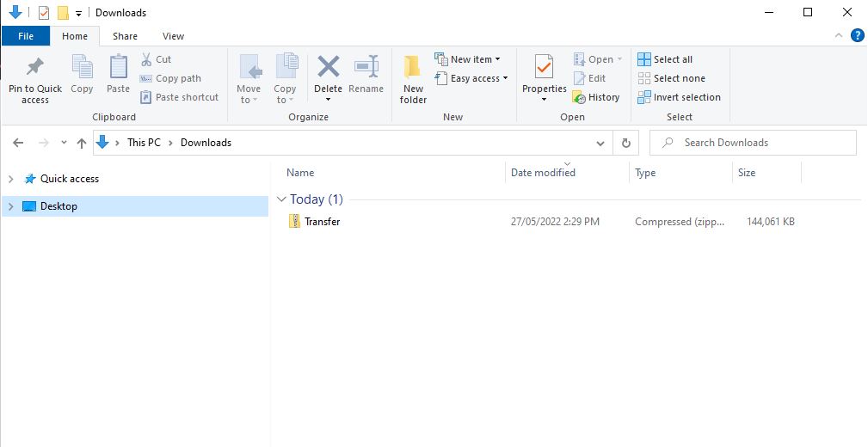
Task: Collapse the ribbon with the chevron
Action: (x=839, y=36)
